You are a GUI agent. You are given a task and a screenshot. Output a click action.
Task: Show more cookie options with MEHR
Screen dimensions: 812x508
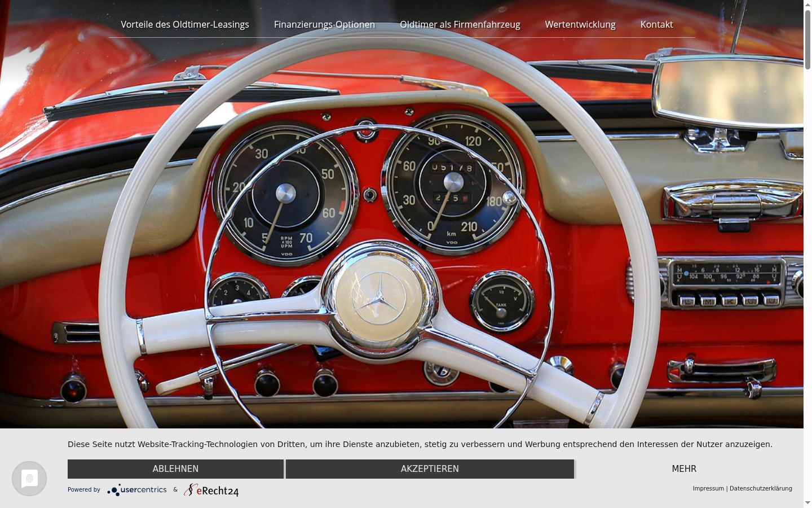tap(684, 469)
